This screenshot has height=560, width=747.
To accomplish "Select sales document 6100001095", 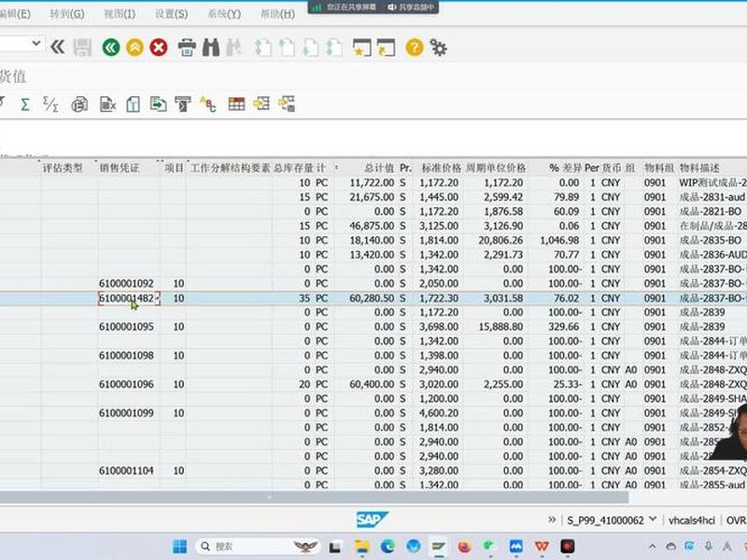I will 126,328.
